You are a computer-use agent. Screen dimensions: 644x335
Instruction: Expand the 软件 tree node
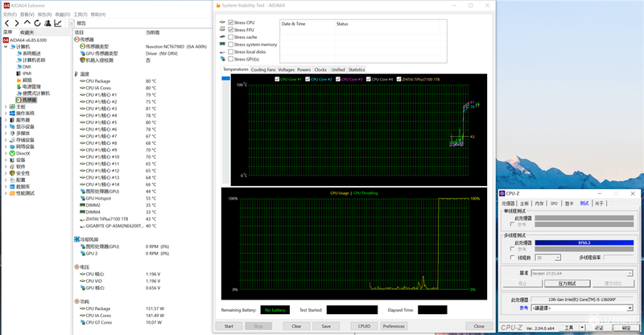tap(6, 167)
